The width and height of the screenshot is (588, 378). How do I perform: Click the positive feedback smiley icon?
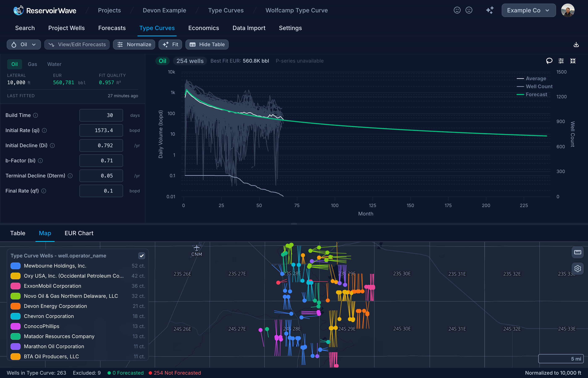457,10
